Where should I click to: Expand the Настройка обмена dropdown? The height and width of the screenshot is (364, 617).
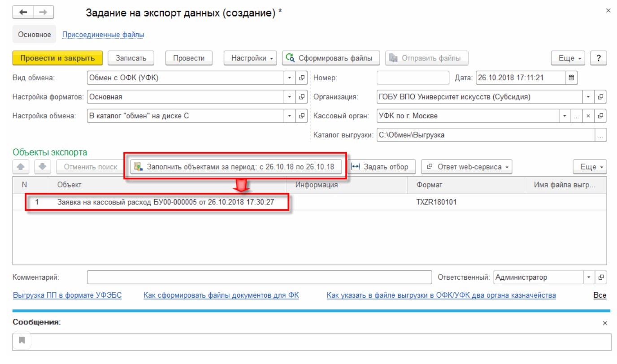point(290,116)
